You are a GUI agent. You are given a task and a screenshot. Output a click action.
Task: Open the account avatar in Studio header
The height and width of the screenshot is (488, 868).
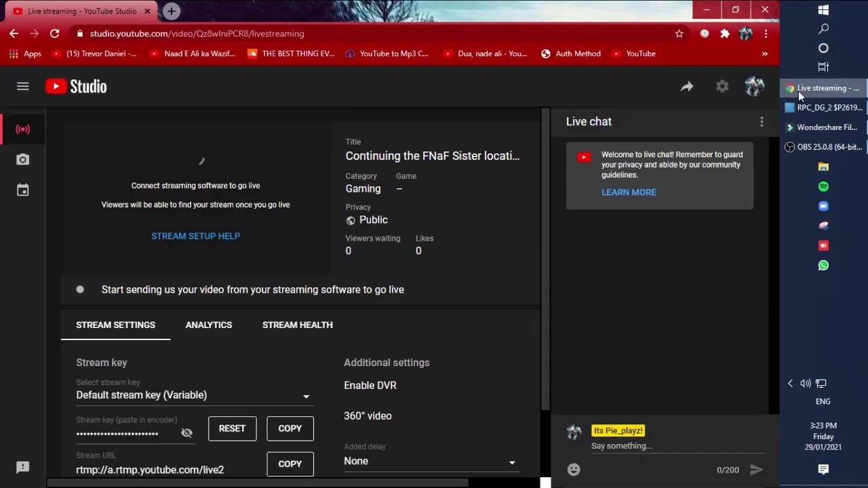(754, 86)
